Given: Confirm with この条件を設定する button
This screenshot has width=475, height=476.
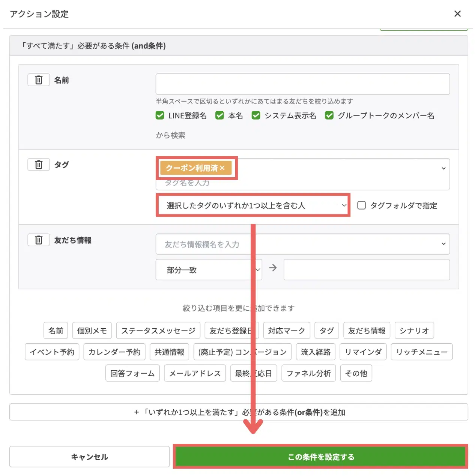Looking at the screenshot, I should [x=321, y=457].
